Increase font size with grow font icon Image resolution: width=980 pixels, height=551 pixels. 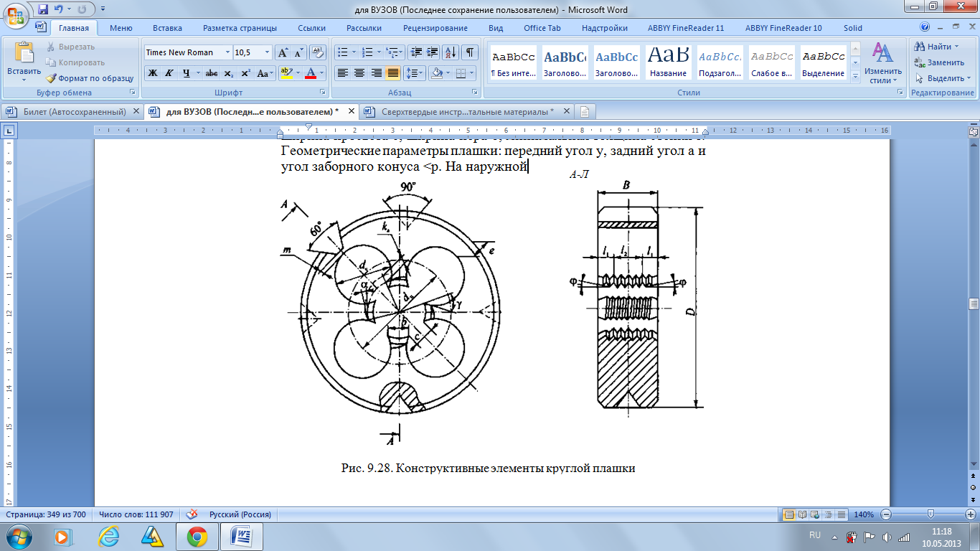[283, 52]
